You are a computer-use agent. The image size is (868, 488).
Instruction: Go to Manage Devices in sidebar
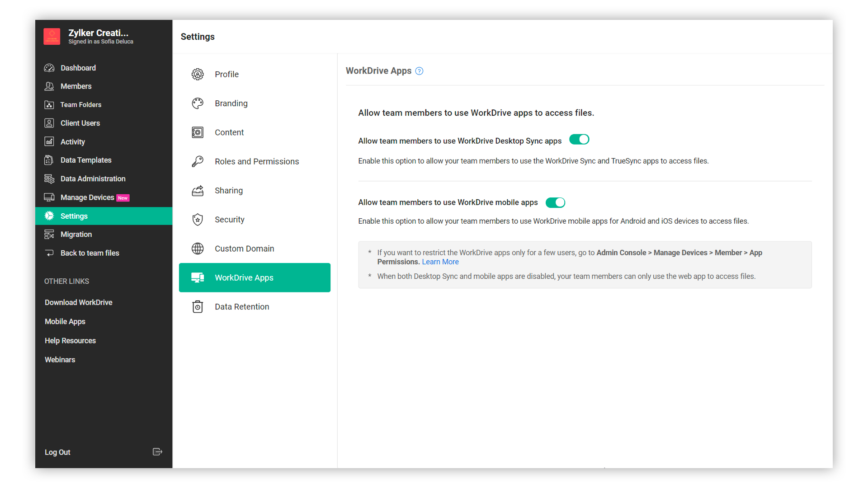coord(87,197)
